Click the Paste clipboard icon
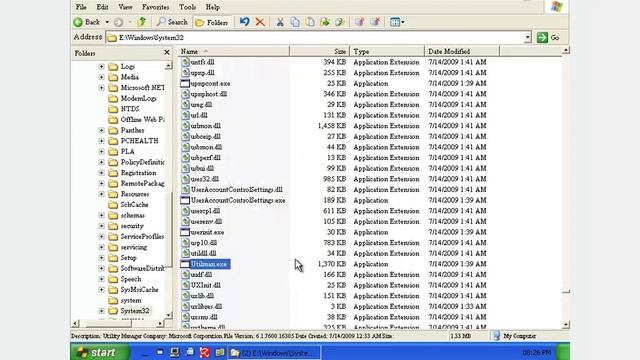The width and height of the screenshot is (640, 360). click(310, 22)
